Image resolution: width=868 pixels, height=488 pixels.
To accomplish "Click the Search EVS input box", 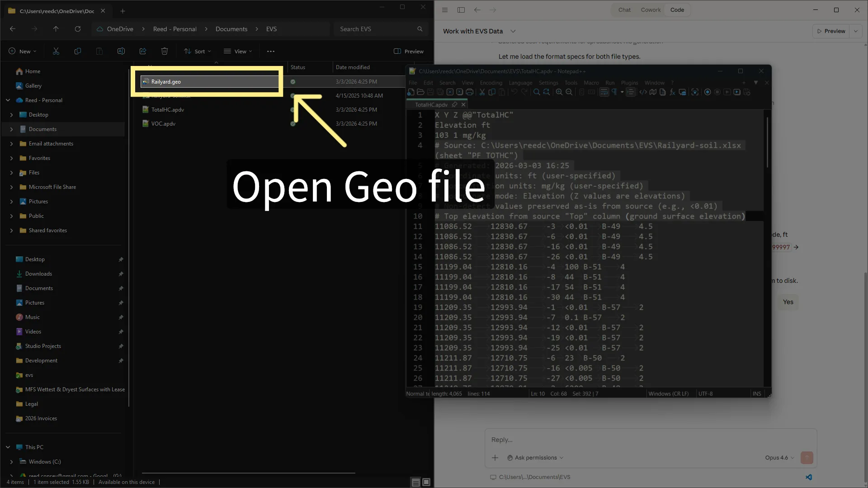I will pos(381,29).
